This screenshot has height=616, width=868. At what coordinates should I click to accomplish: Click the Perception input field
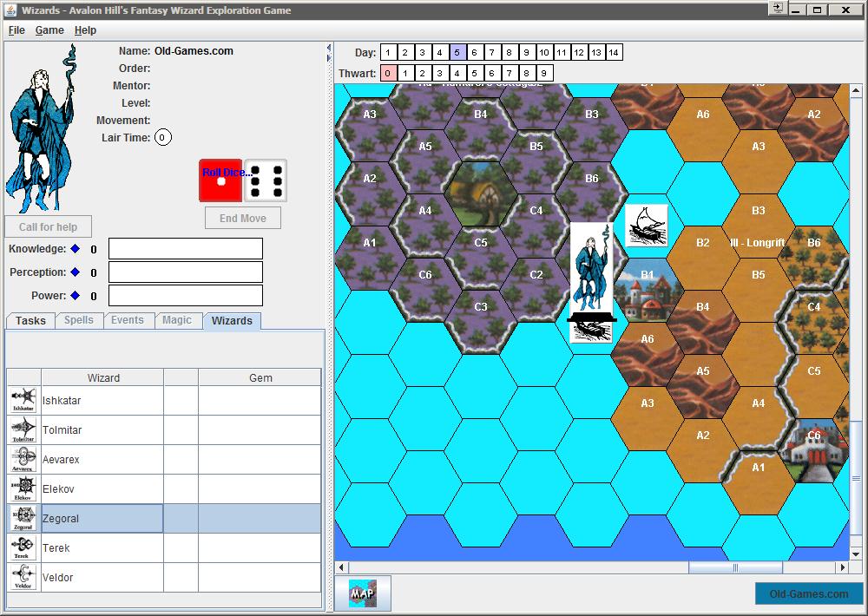point(186,272)
